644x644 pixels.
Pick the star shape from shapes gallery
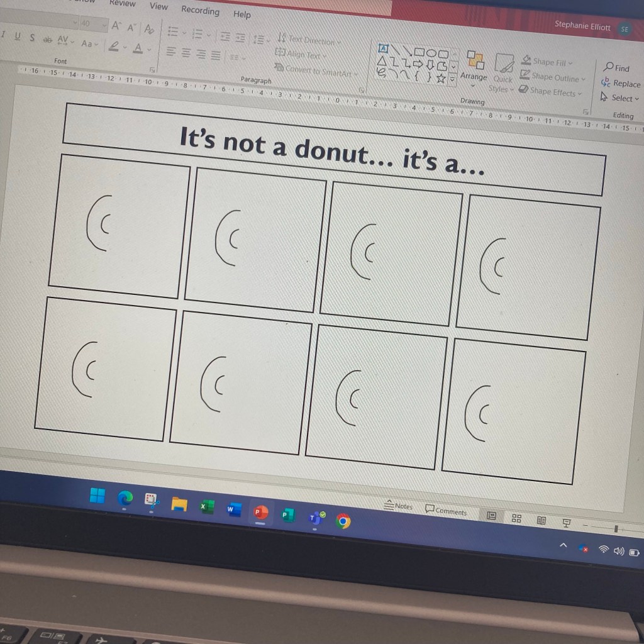click(x=441, y=79)
